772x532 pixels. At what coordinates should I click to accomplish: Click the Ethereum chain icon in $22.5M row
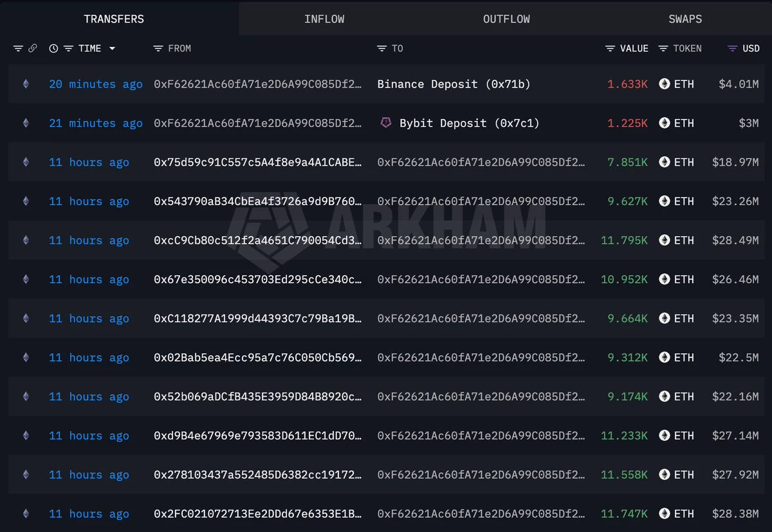click(26, 357)
